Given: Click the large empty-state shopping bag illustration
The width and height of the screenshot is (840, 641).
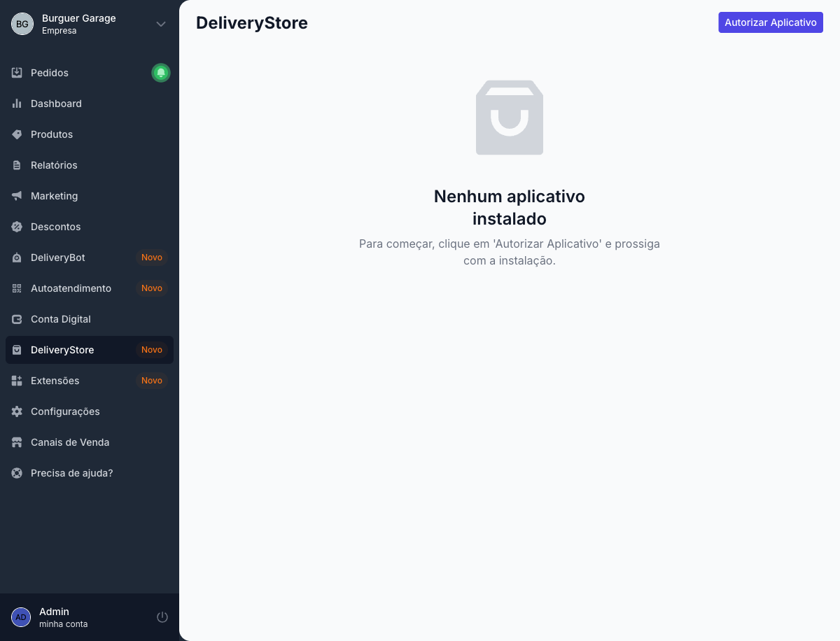Looking at the screenshot, I should tap(510, 118).
